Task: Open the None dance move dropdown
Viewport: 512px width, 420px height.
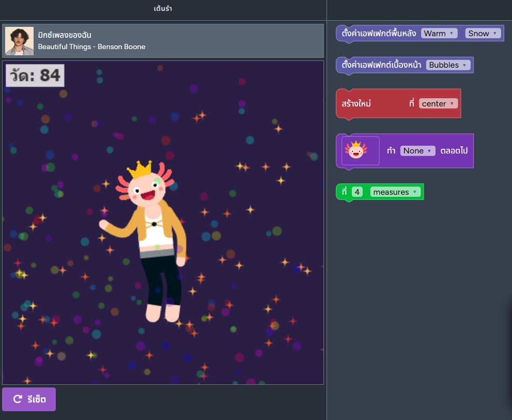Action: tap(417, 151)
